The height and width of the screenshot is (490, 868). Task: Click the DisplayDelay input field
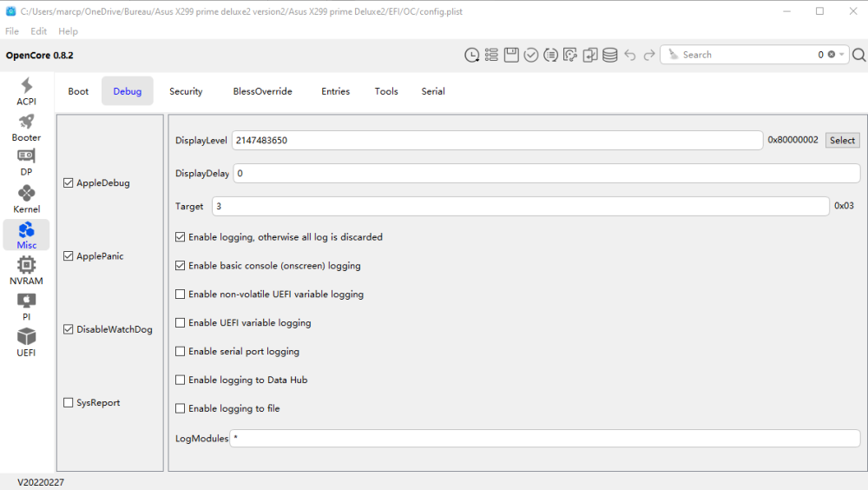(x=546, y=174)
